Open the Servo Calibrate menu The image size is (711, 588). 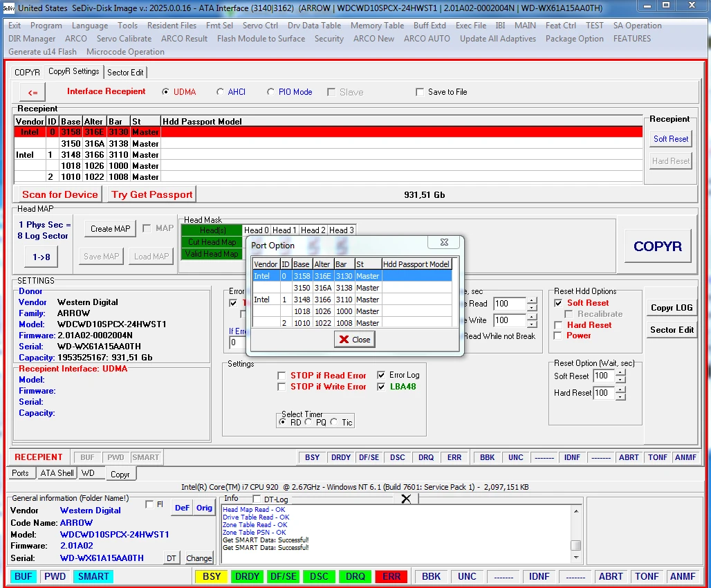coord(124,39)
